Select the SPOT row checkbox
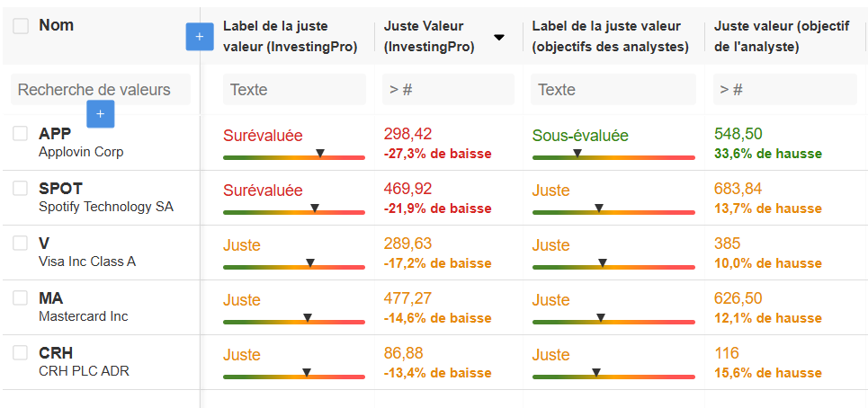Viewport: 868px width, 408px height. point(21,189)
